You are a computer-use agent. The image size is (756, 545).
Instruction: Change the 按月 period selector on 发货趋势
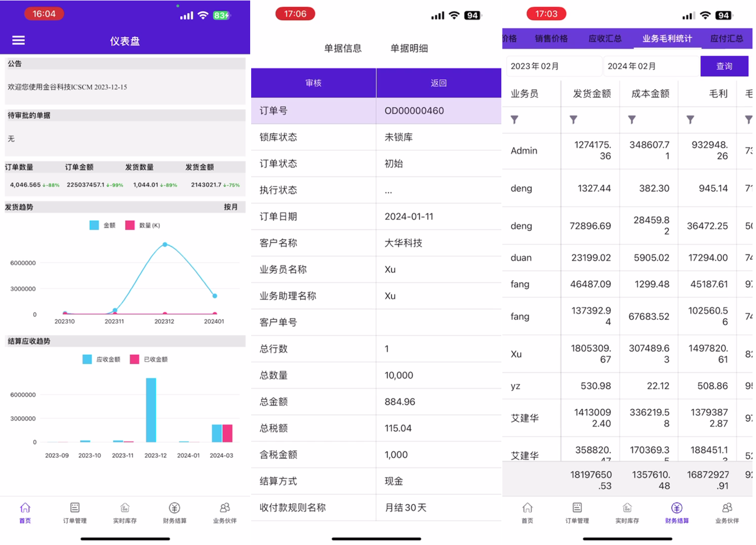[230, 207]
